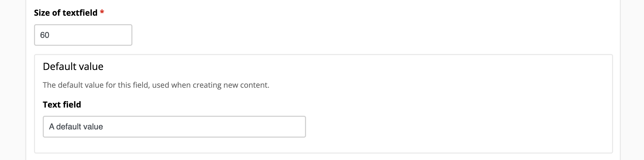Screen dimensions: 644x160
Task: Focus the Text field default value input
Action: point(174,127)
